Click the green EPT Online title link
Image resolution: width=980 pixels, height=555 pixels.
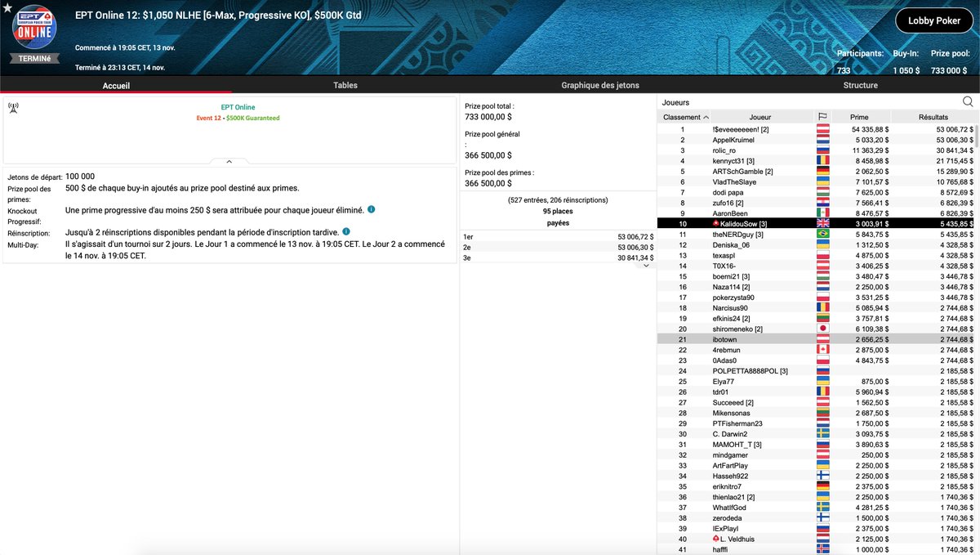coord(238,107)
